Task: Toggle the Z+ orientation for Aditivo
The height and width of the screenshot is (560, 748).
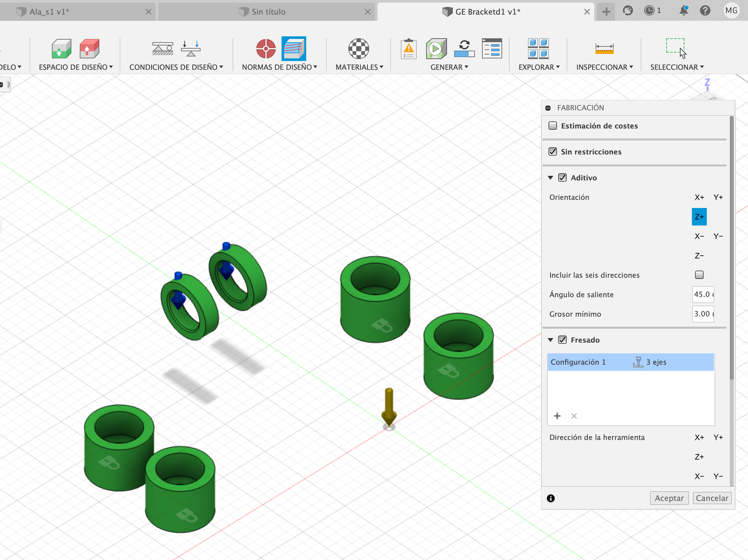Action: click(x=699, y=217)
